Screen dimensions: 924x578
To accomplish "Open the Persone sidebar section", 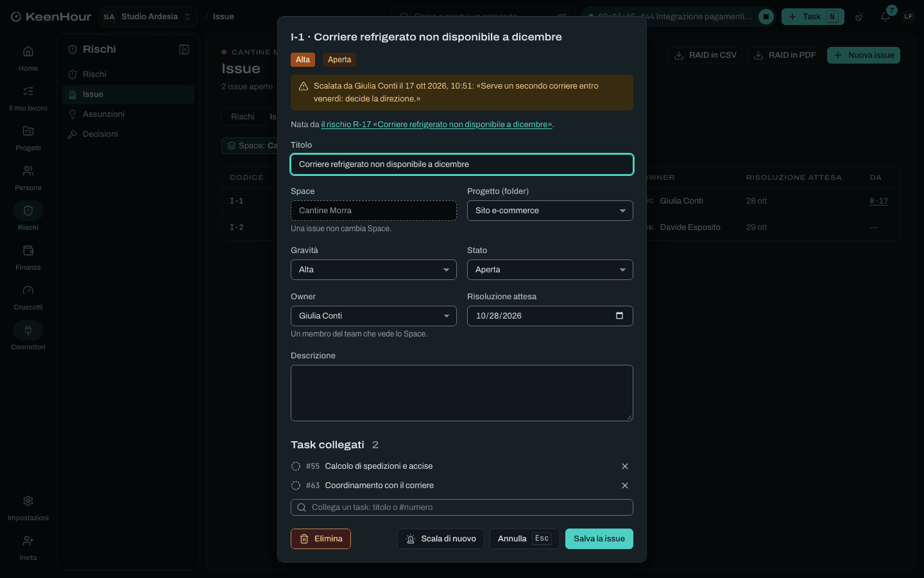I will click(x=28, y=178).
